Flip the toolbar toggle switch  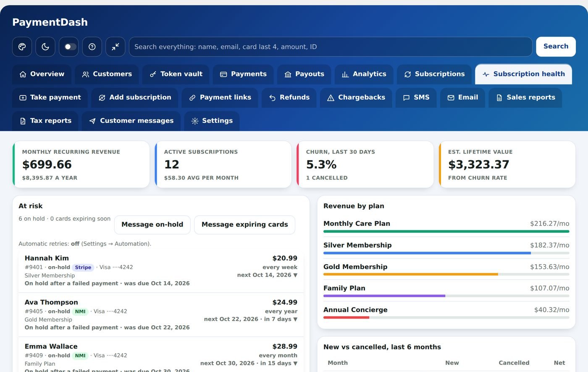point(69,47)
